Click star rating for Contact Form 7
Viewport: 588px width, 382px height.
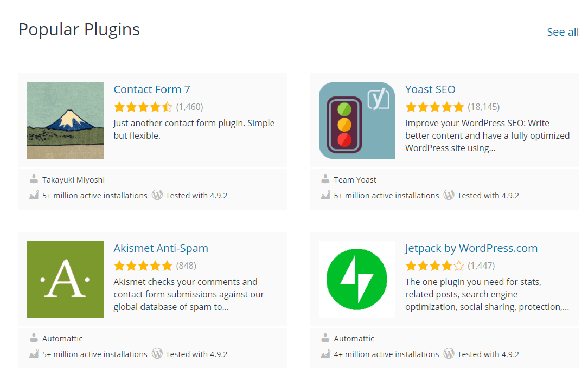143,107
